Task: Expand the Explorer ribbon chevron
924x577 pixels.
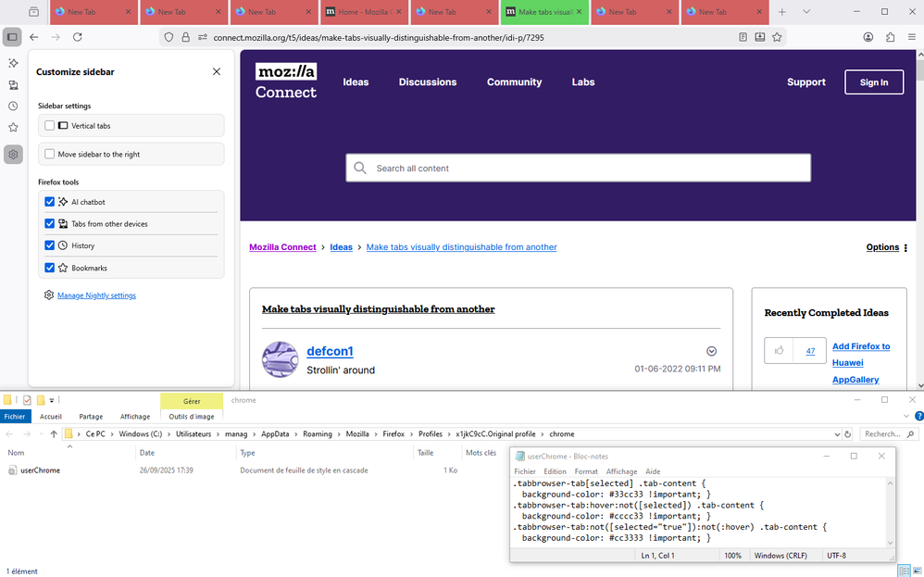Action: pyautogui.click(x=906, y=416)
